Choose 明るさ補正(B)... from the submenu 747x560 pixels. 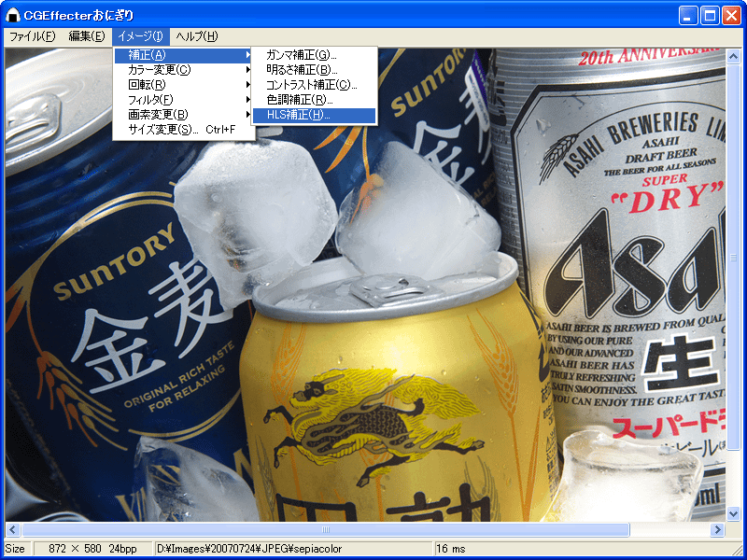[x=315, y=70]
